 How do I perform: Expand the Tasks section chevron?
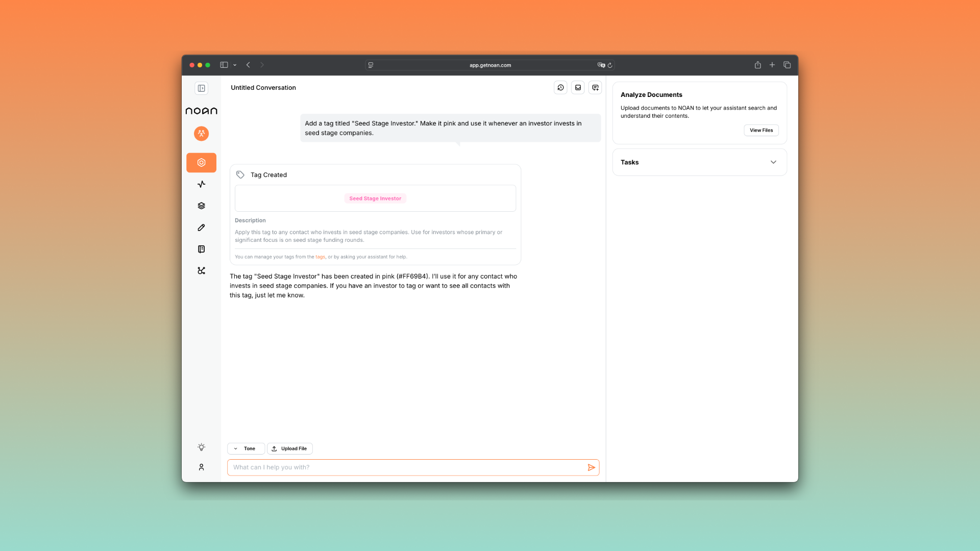click(x=773, y=162)
